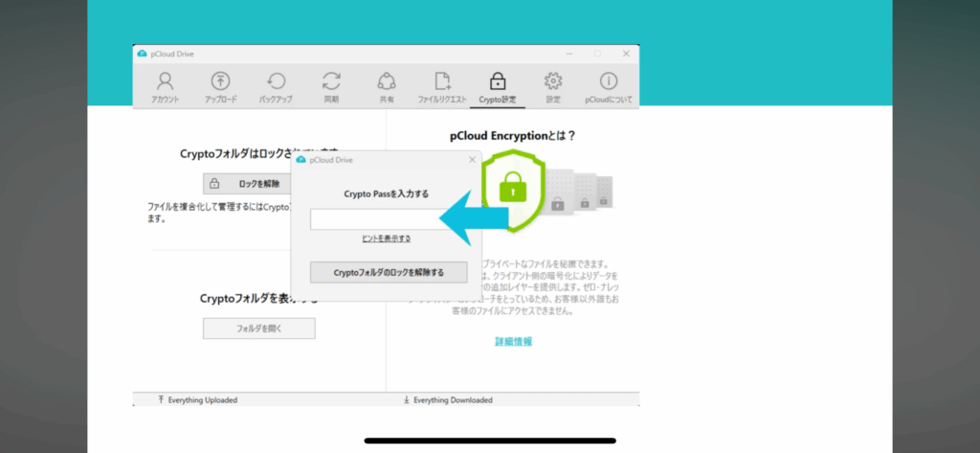Maximize the pCloud Drive main window
Viewport: 980px width, 453px height.
click(x=597, y=54)
